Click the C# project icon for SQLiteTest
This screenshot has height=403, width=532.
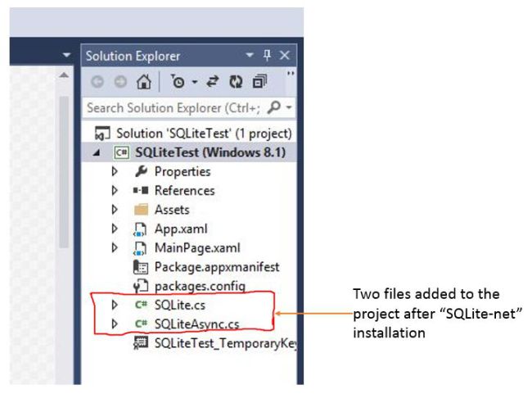point(122,152)
